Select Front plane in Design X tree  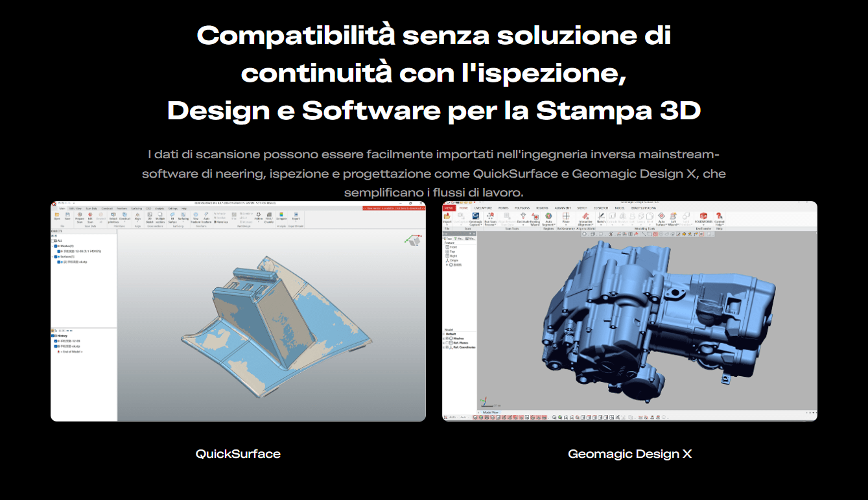452,247
